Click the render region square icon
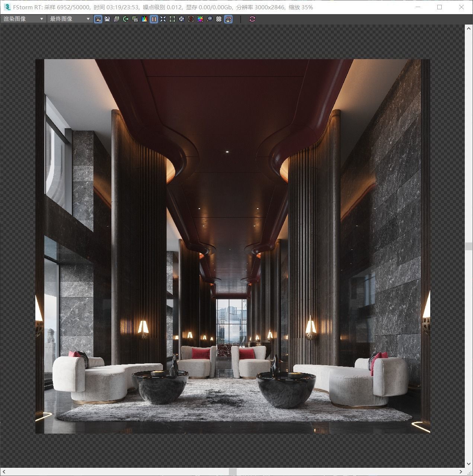 tap(172, 19)
